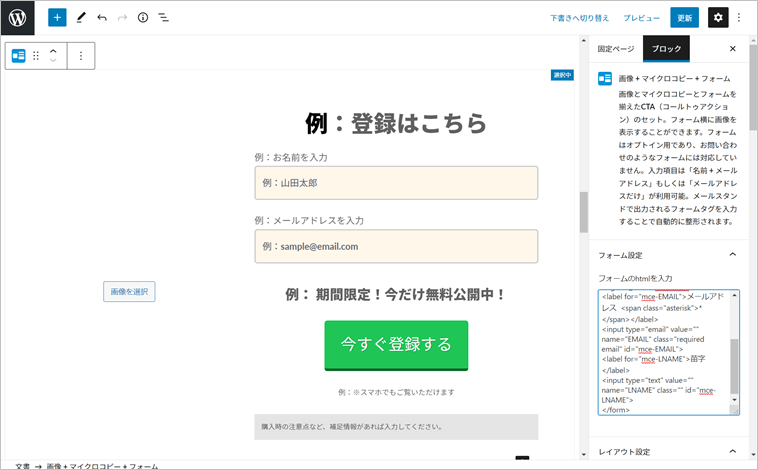Move the block up with arrow

point(53,50)
